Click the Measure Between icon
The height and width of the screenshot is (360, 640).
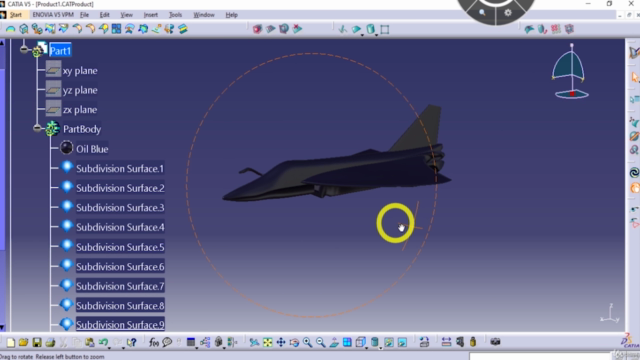coord(446,342)
